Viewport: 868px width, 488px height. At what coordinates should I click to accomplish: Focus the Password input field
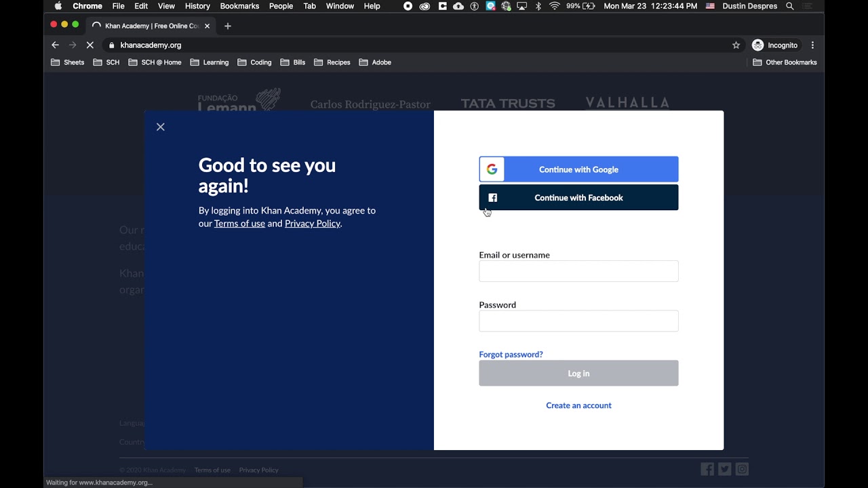coord(578,321)
